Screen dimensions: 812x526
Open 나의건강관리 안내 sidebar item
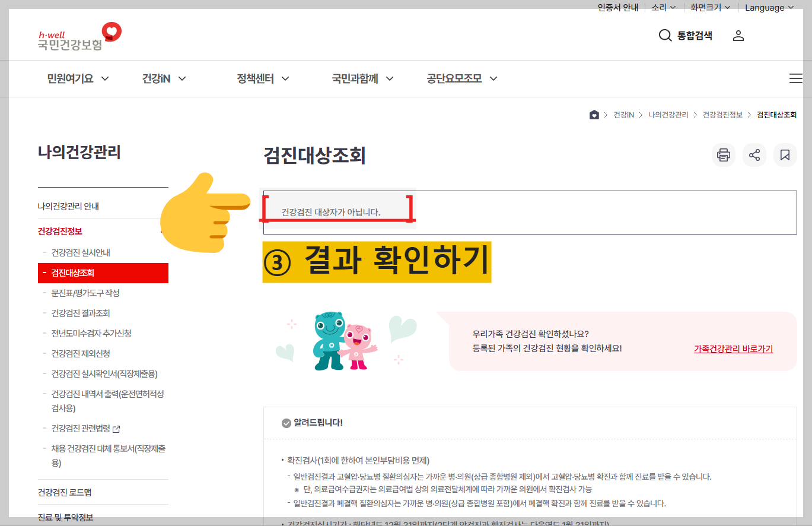tap(68, 206)
